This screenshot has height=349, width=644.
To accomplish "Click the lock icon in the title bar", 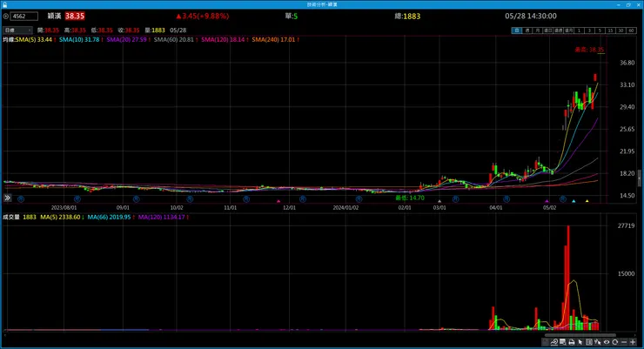I will (5, 4).
